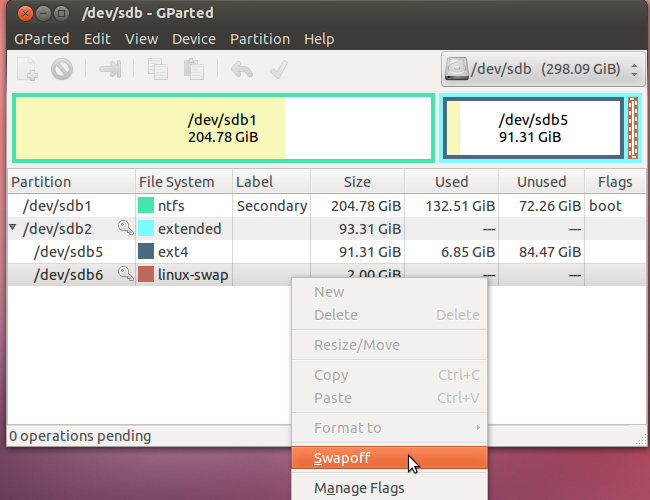Open the Device menu
This screenshot has width=650, height=500.
194,39
